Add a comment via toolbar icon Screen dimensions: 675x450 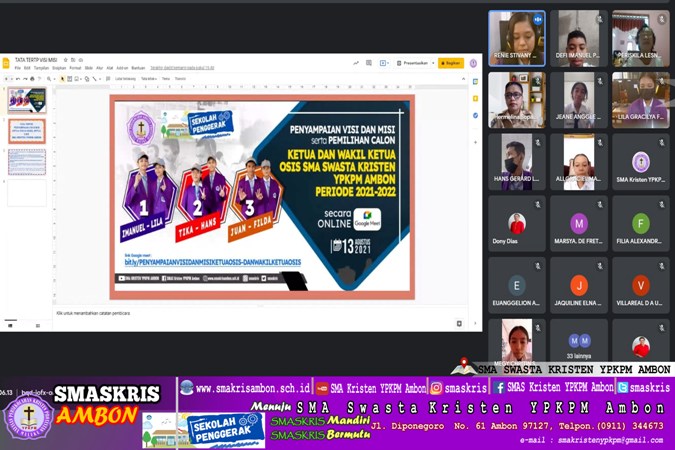point(108,79)
